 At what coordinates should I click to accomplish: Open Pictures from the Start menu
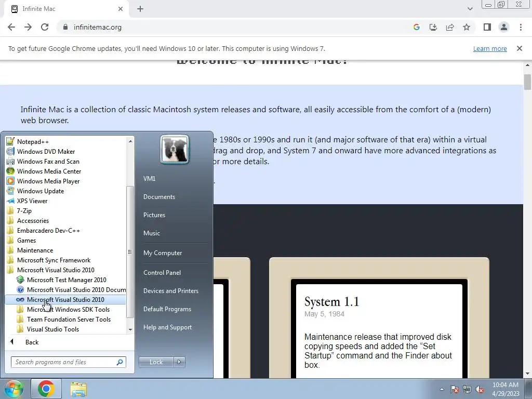point(154,215)
